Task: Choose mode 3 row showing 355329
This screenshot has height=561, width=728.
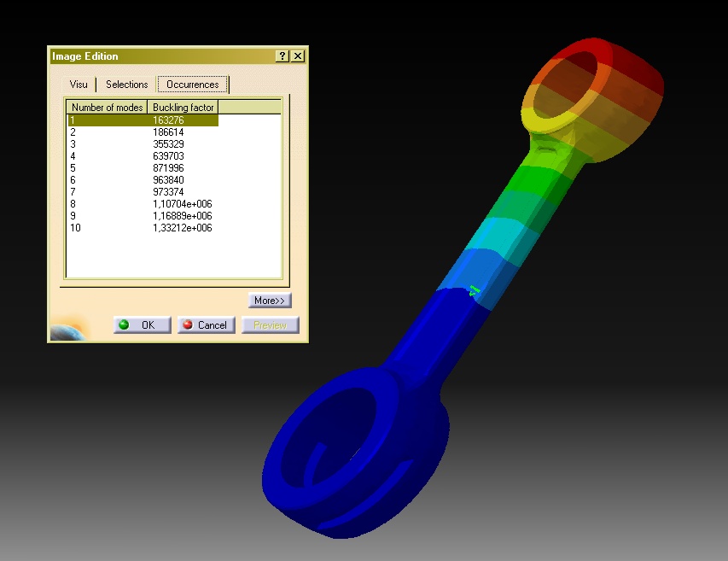Action: (x=143, y=144)
